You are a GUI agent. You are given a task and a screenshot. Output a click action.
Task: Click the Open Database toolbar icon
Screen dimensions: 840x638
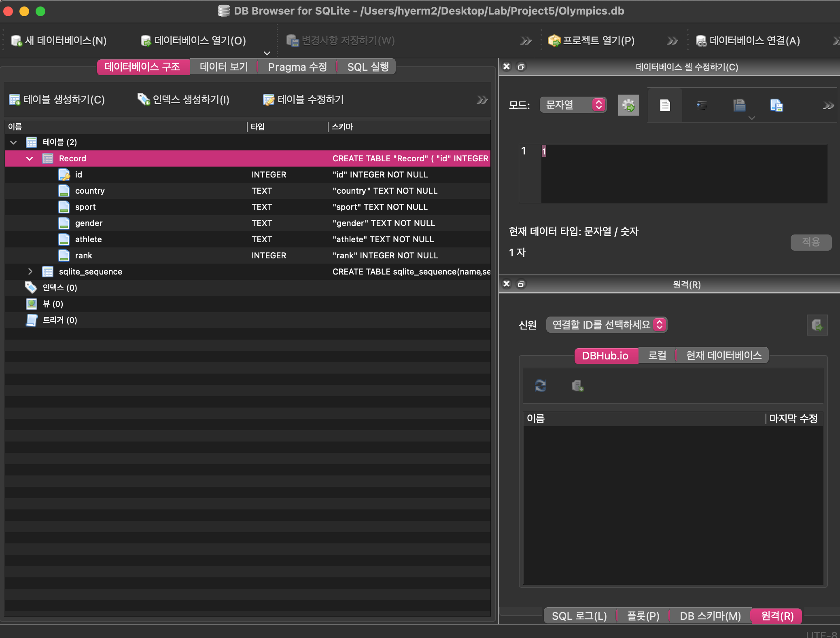pyautogui.click(x=146, y=41)
